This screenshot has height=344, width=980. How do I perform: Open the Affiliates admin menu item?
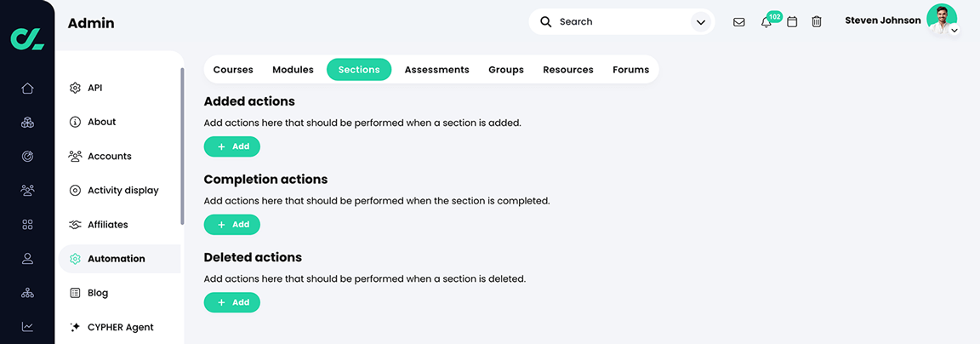tap(119, 225)
